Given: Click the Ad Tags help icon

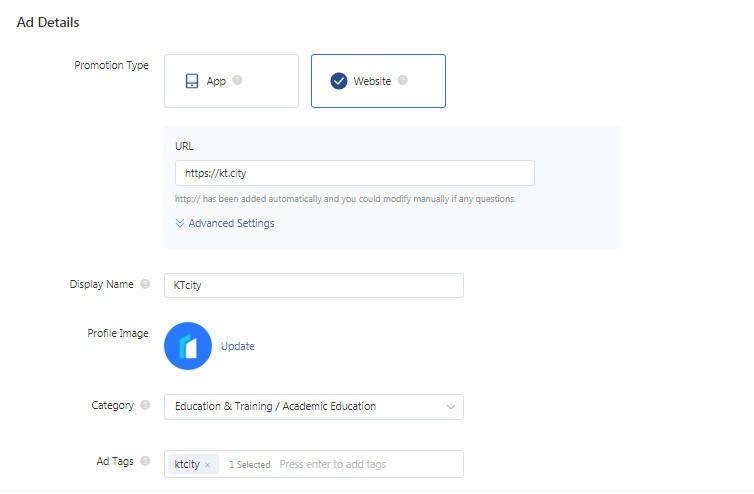Looking at the screenshot, I should point(145,461).
